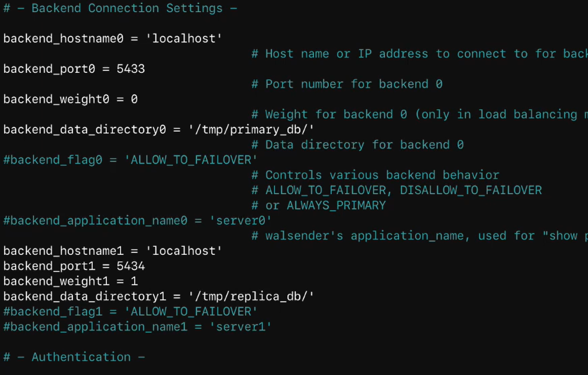Place cursor on port value 5434
588x375 pixels.
click(x=131, y=266)
